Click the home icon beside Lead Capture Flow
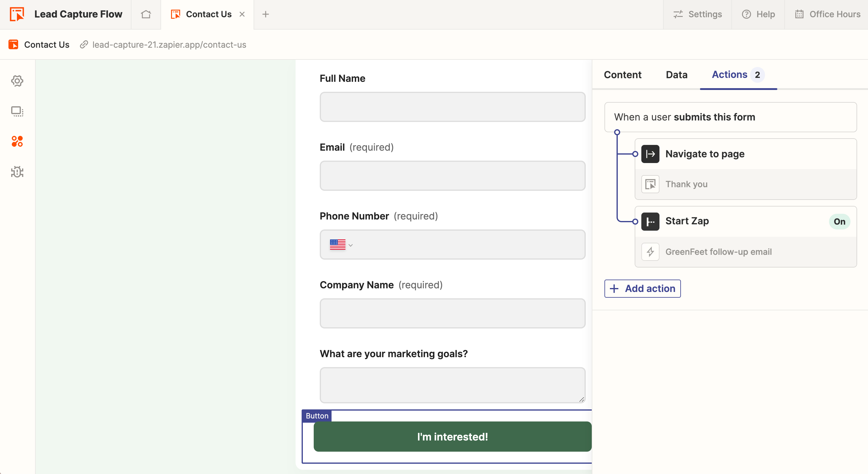Screen dimensions: 868x474 [x=146, y=14]
